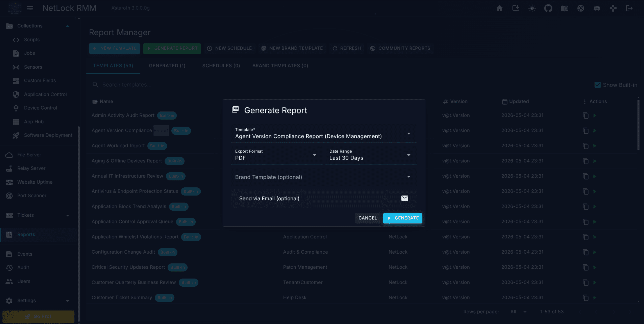Expand the Tickets section

39,215
